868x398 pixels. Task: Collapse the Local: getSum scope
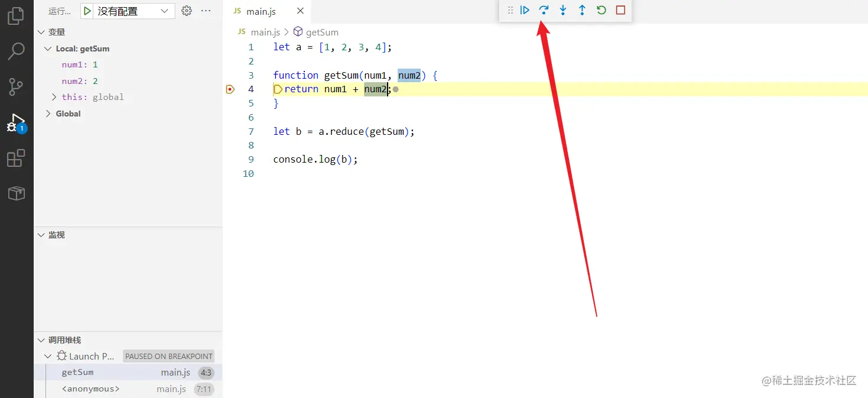(x=48, y=48)
